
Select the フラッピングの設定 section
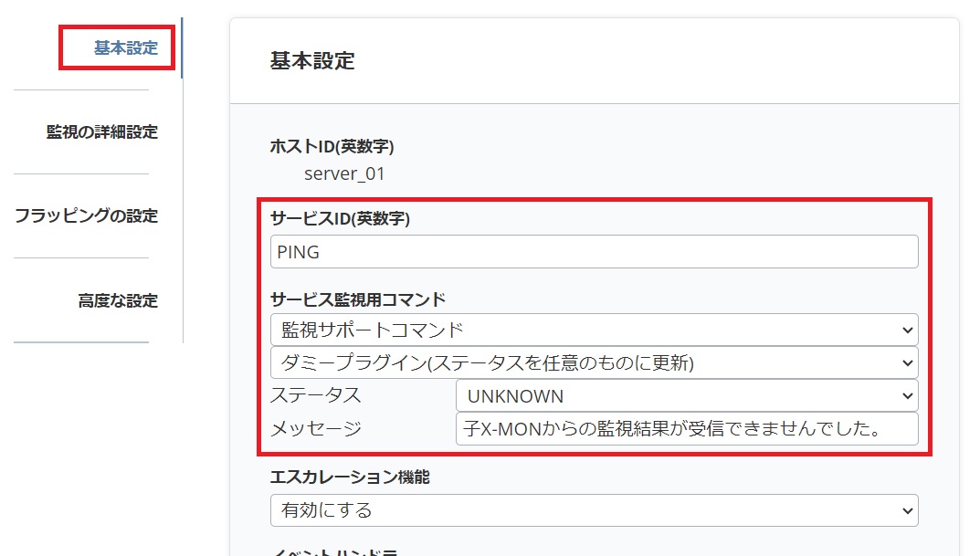(x=88, y=215)
